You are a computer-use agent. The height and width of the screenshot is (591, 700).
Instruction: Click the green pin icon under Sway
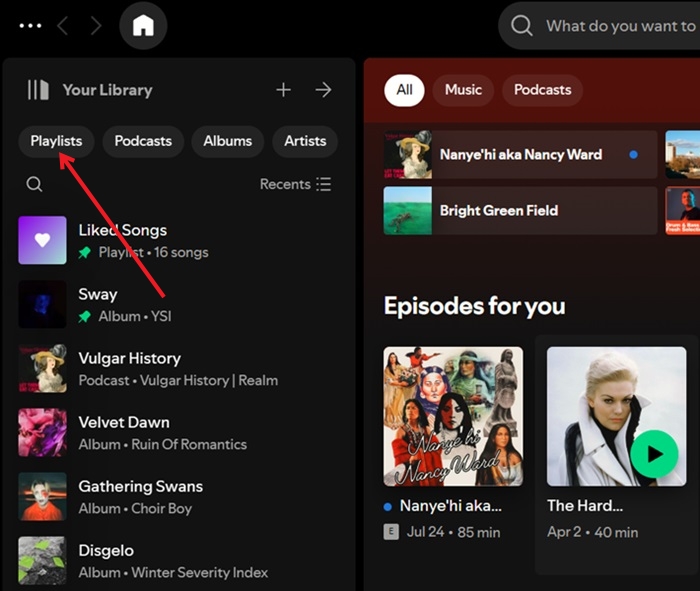coord(84,316)
